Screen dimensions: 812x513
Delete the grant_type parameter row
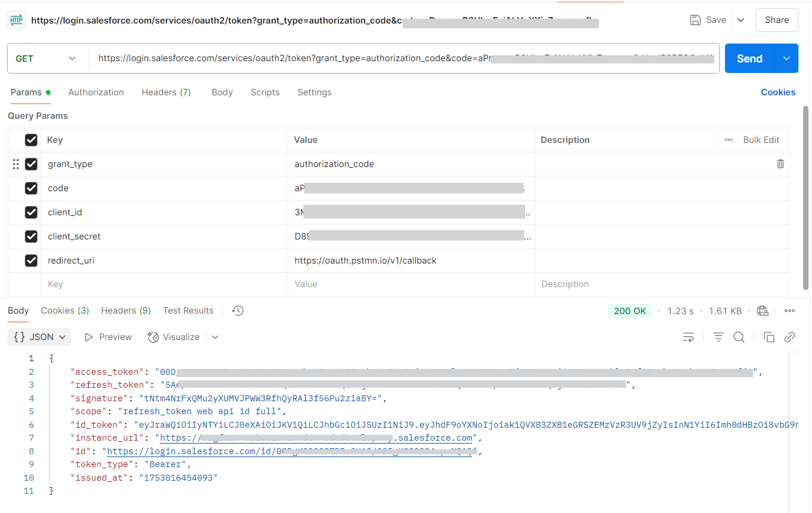point(780,164)
